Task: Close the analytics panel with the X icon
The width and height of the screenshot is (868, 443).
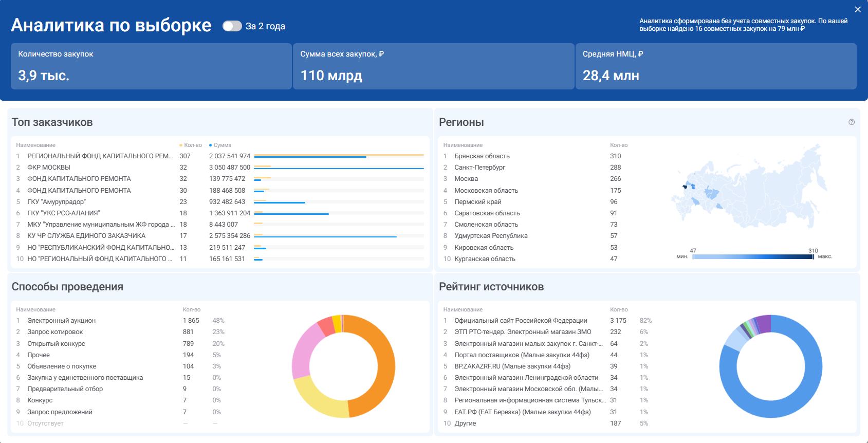Action: point(857,9)
